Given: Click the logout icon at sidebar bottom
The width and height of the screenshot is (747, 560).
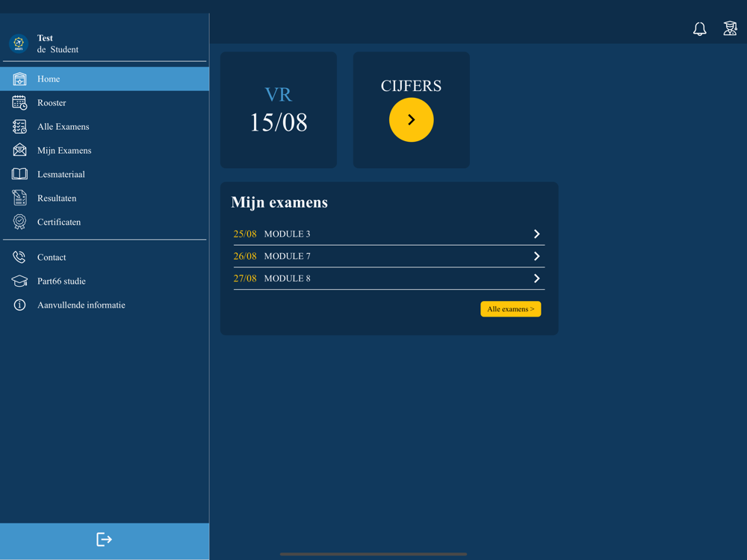Looking at the screenshot, I should (104, 540).
